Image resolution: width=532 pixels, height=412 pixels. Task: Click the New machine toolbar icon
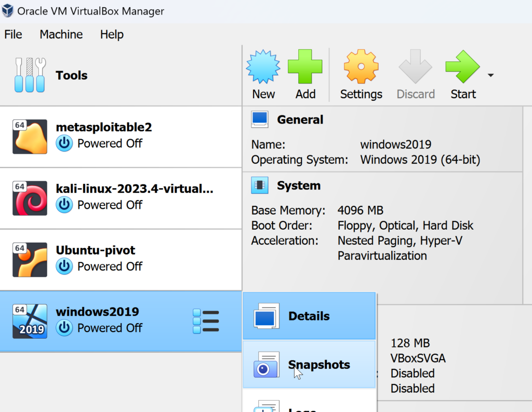coord(263,67)
